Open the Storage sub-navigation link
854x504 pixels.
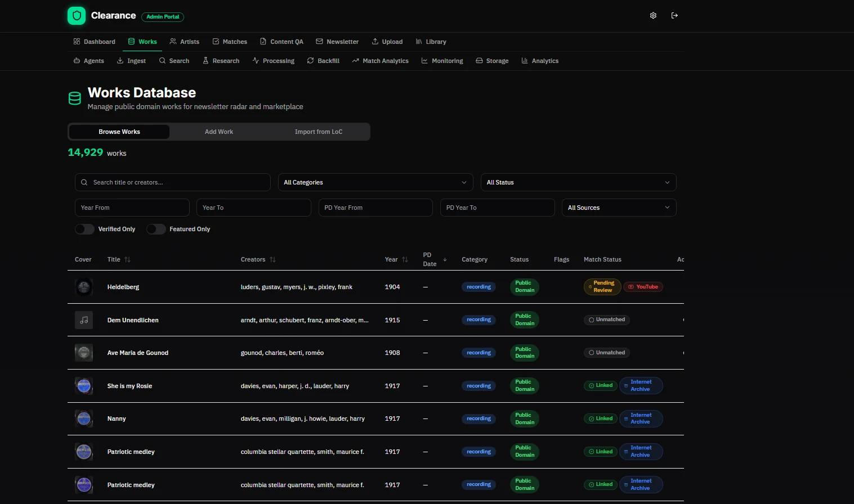(492, 61)
